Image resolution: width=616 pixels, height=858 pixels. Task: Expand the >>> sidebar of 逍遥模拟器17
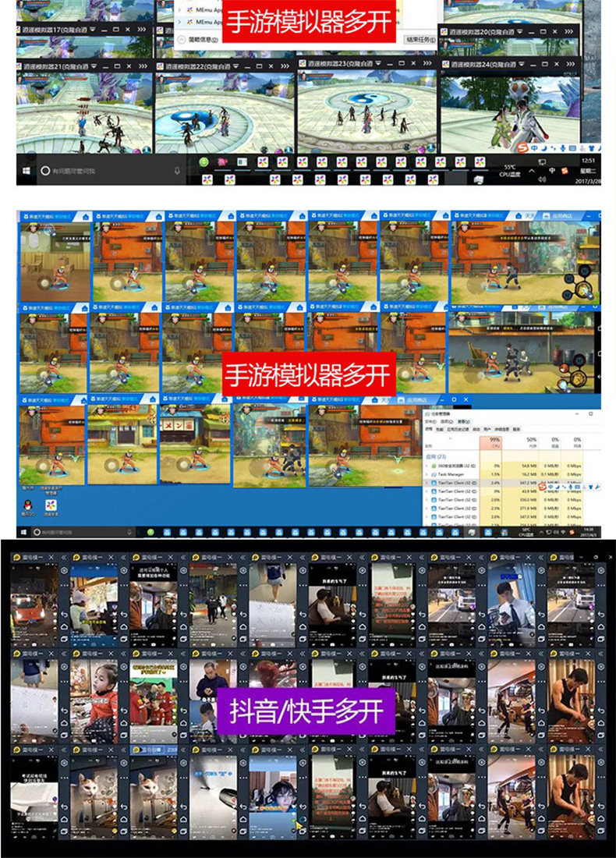(x=142, y=29)
